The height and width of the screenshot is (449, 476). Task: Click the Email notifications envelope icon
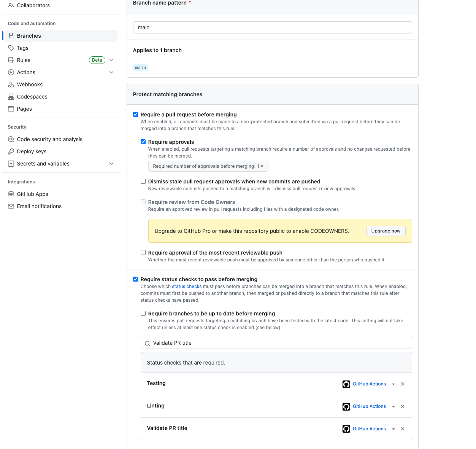(11, 206)
